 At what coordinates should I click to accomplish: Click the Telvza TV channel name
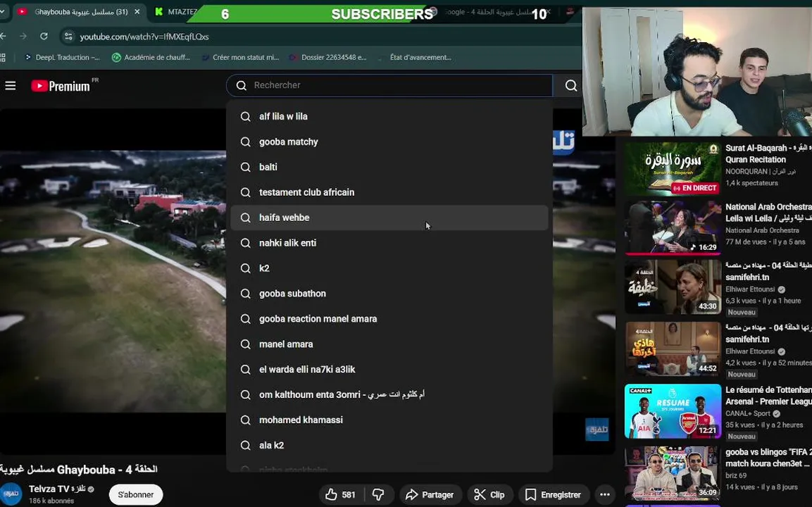[57, 489]
